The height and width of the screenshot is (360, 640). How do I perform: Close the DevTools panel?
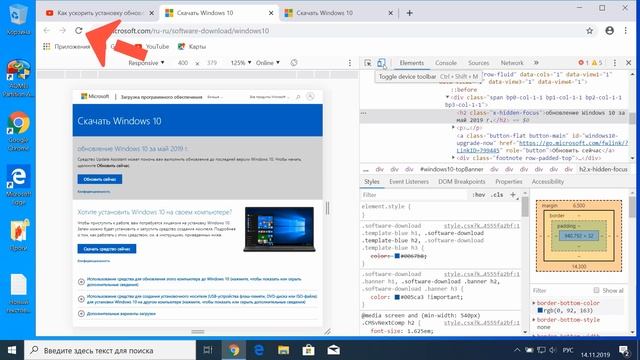pyautogui.click(x=629, y=63)
